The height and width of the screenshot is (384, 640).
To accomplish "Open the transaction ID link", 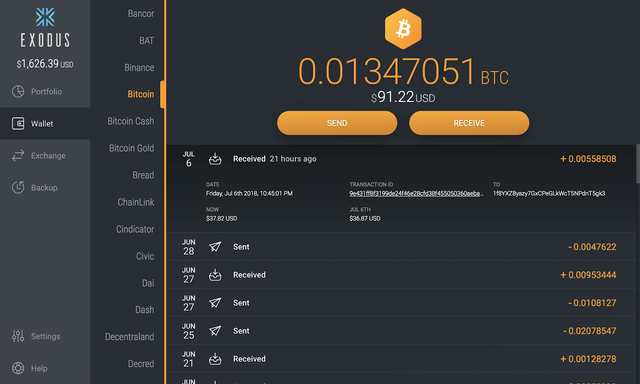I will coord(416,193).
